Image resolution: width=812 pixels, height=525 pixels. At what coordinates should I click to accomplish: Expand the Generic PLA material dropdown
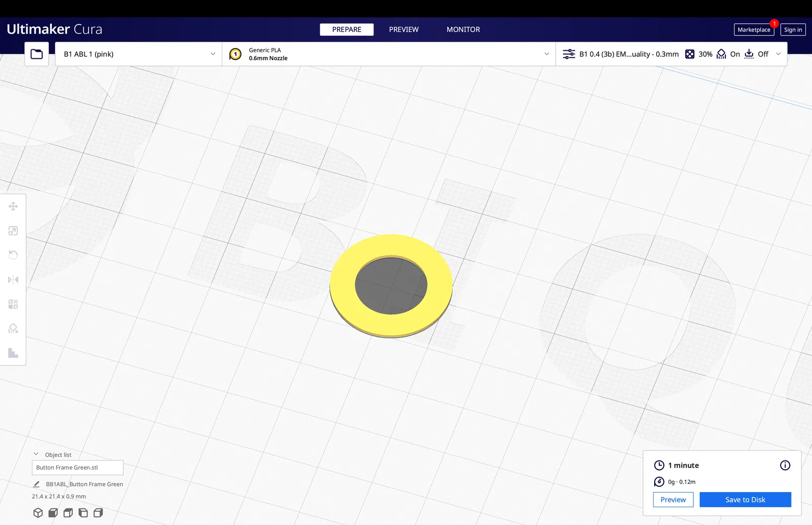click(x=389, y=54)
